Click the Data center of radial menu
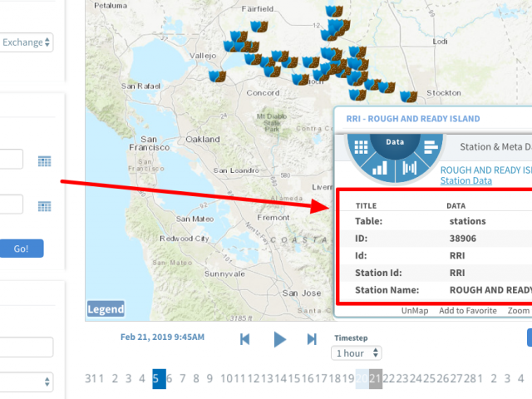 [395, 142]
